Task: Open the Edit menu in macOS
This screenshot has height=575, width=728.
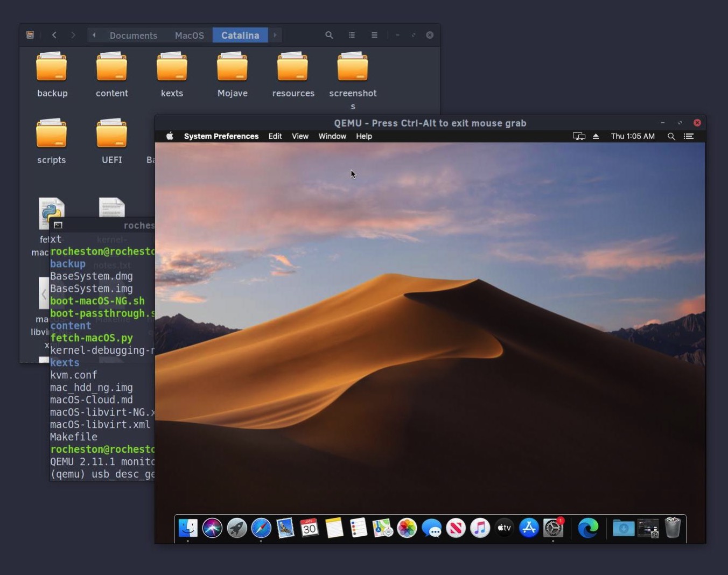Action: 275,136
